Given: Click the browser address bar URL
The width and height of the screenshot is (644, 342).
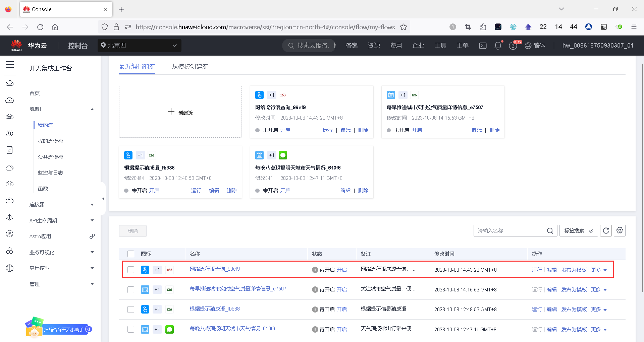Looking at the screenshot, I should coord(265,27).
